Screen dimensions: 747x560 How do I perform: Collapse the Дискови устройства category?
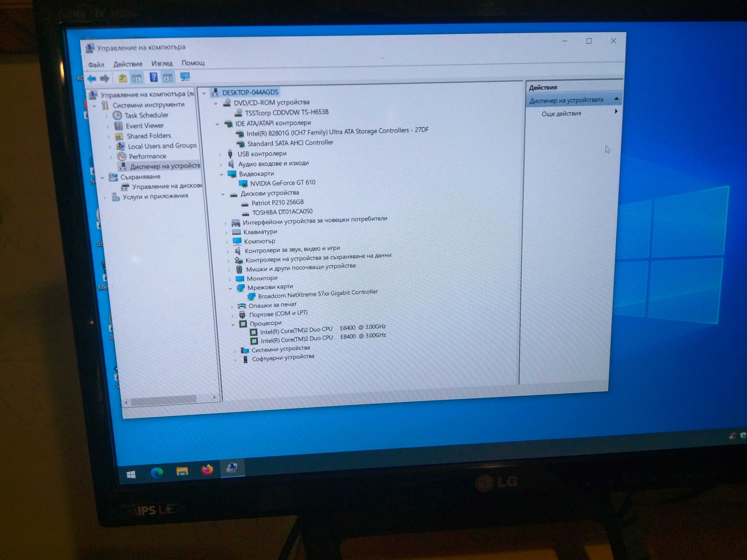[x=223, y=194]
